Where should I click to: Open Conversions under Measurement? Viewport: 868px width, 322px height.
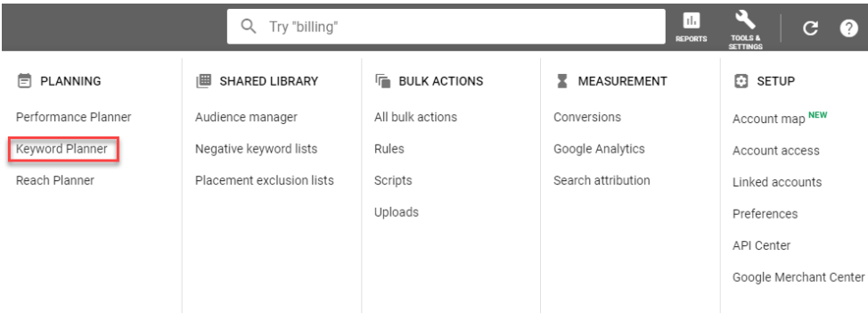tap(587, 117)
